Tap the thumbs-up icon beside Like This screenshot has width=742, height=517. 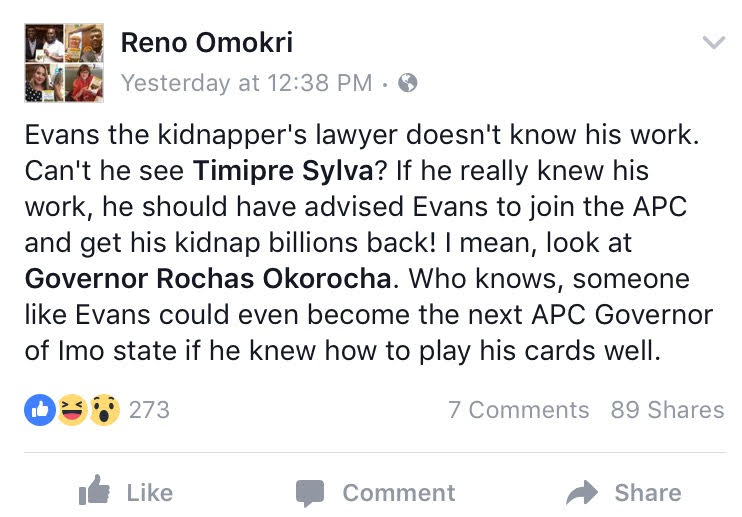pos(94,492)
